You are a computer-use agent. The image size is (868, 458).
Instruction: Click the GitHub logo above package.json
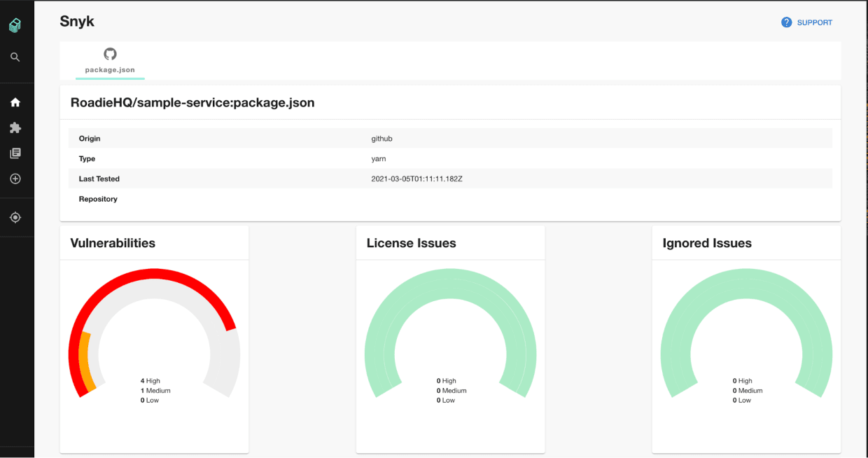pos(110,54)
